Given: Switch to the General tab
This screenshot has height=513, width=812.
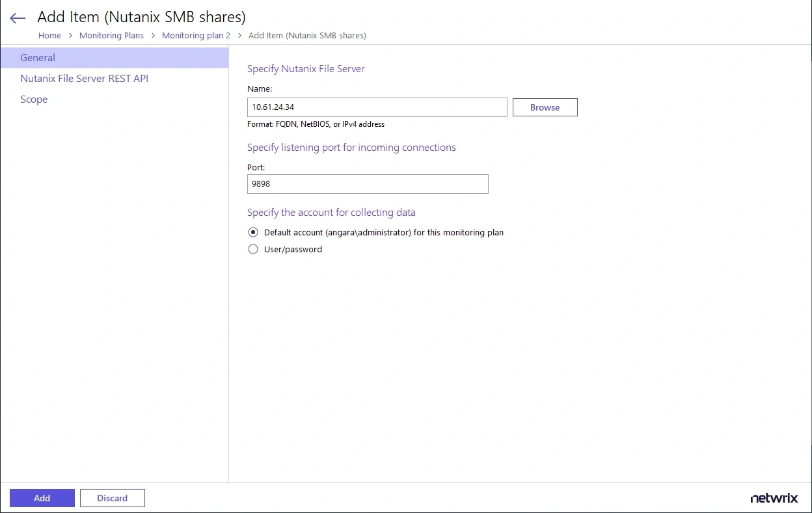Looking at the screenshot, I should (x=37, y=57).
